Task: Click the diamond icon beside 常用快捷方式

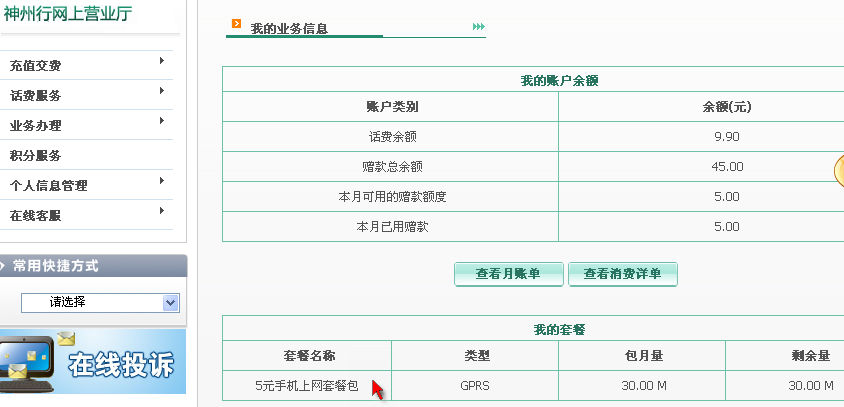Action: 5,266
